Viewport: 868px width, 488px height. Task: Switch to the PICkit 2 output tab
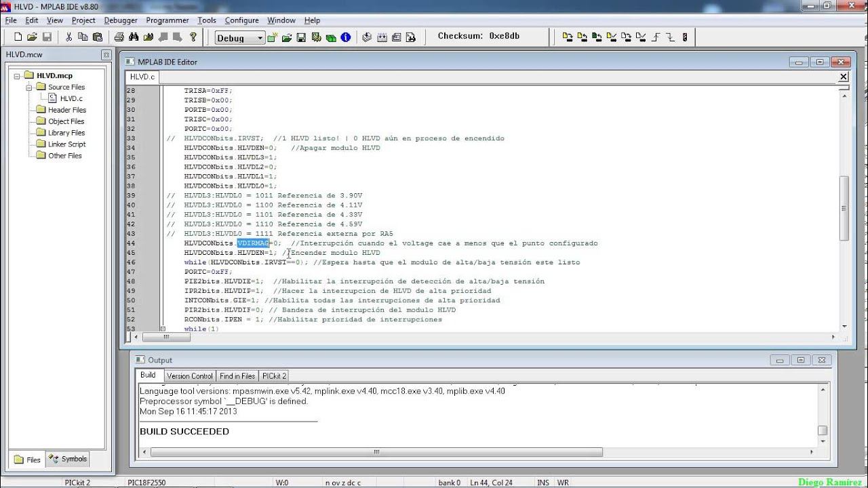(x=274, y=376)
